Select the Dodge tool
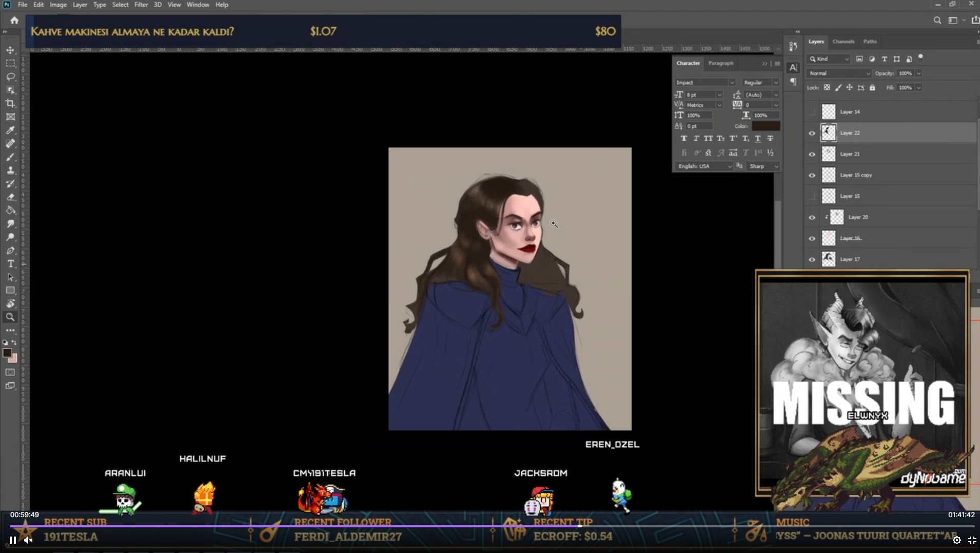The height and width of the screenshot is (553, 980). [10, 237]
